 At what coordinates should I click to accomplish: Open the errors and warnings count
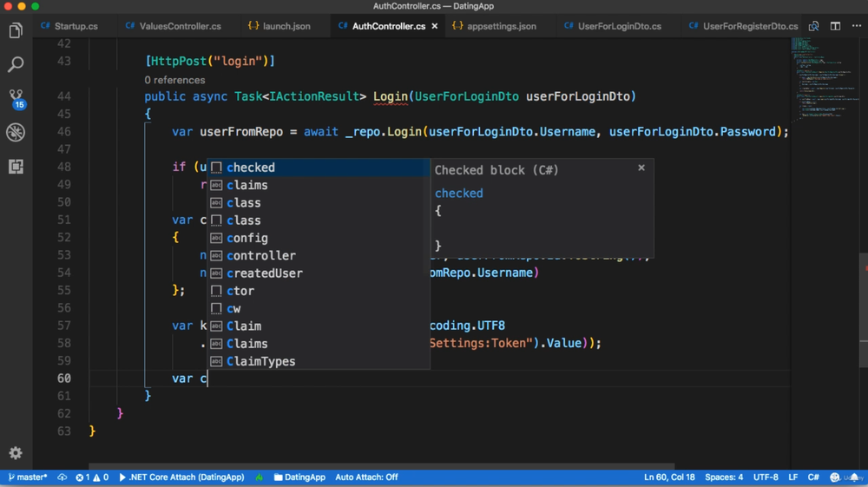[92, 477]
